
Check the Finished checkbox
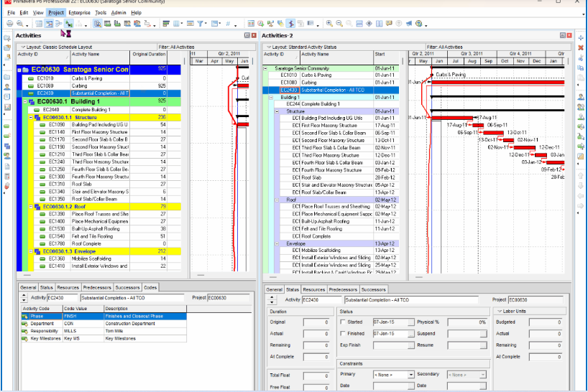[x=343, y=333]
